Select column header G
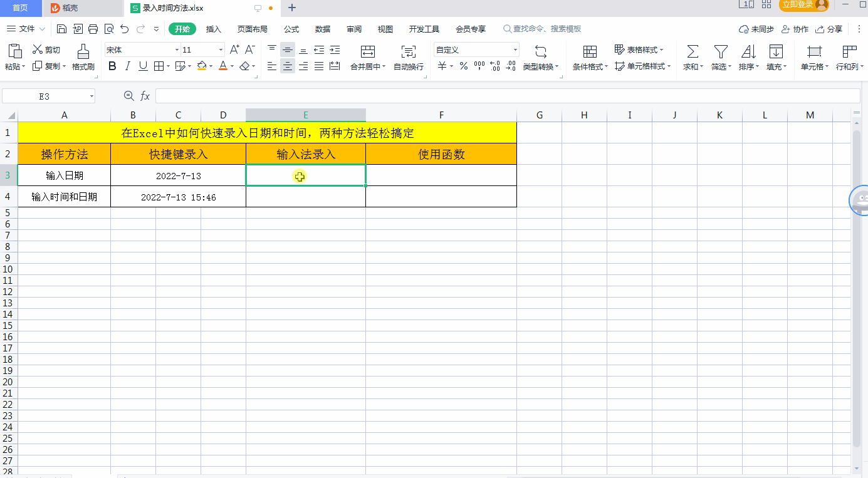The width and height of the screenshot is (868, 478). [x=539, y=115]
